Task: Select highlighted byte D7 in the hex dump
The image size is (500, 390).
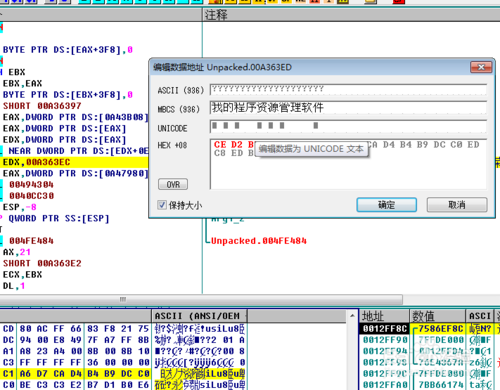Action: tap(42, 374)
